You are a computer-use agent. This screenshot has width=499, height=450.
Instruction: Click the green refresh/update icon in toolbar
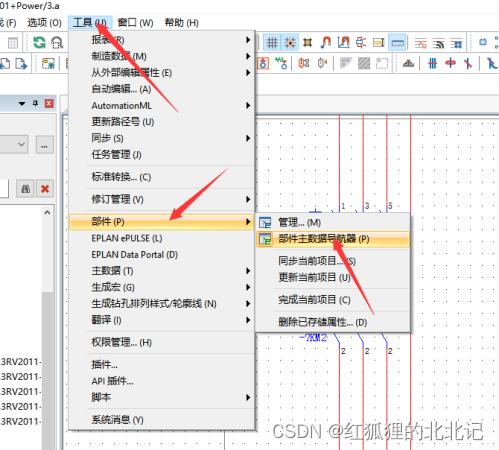point(39,43)
